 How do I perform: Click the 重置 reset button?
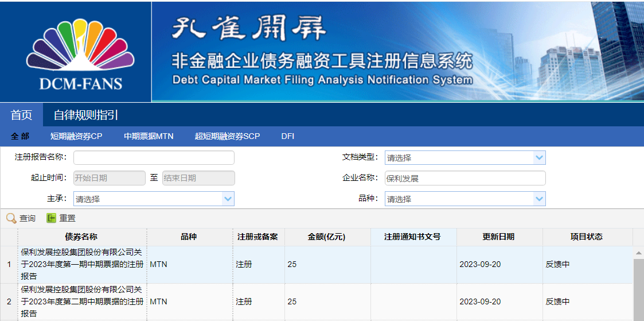click(61, 218)
